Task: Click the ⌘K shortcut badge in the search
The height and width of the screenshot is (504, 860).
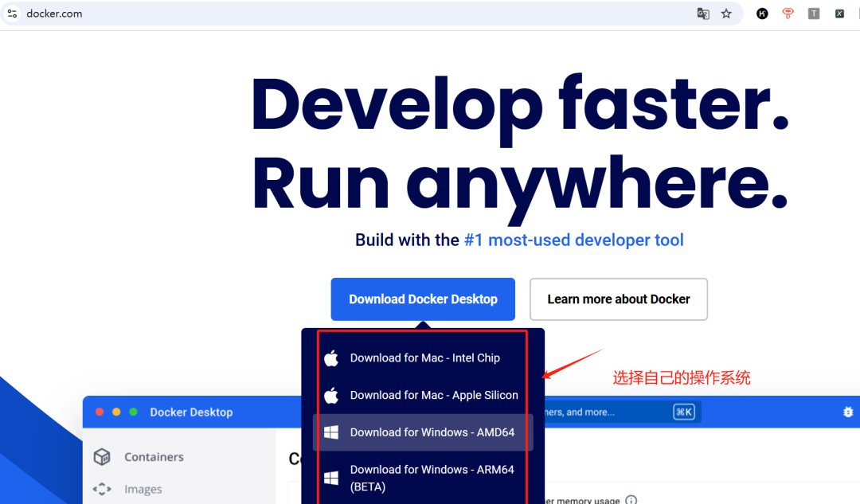Action: point(684,412)
